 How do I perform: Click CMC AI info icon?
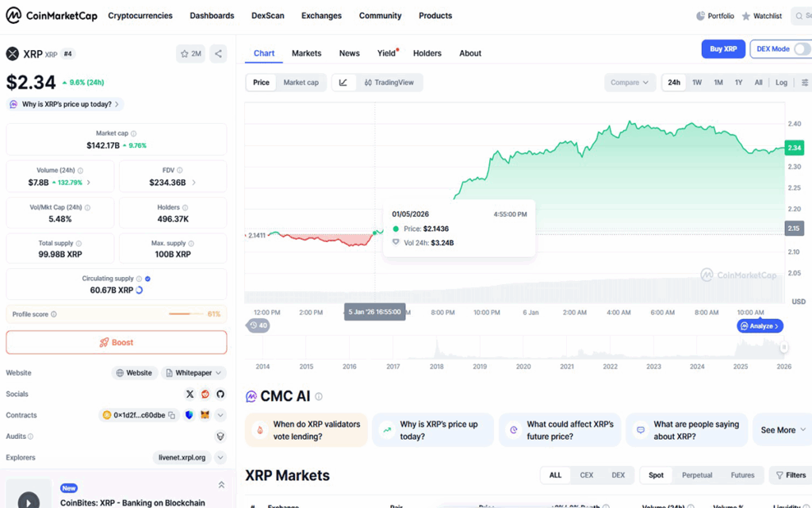[319, 397]
